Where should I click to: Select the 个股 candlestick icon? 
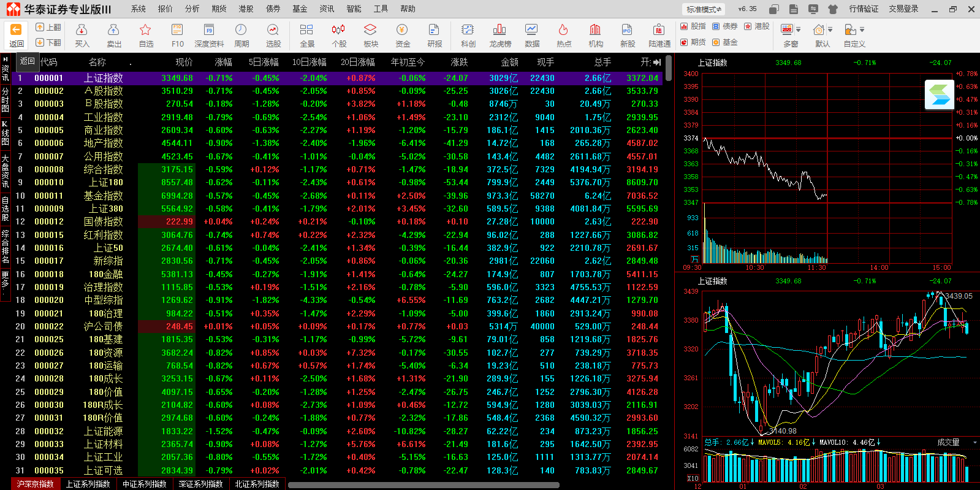tap(338, 35)
